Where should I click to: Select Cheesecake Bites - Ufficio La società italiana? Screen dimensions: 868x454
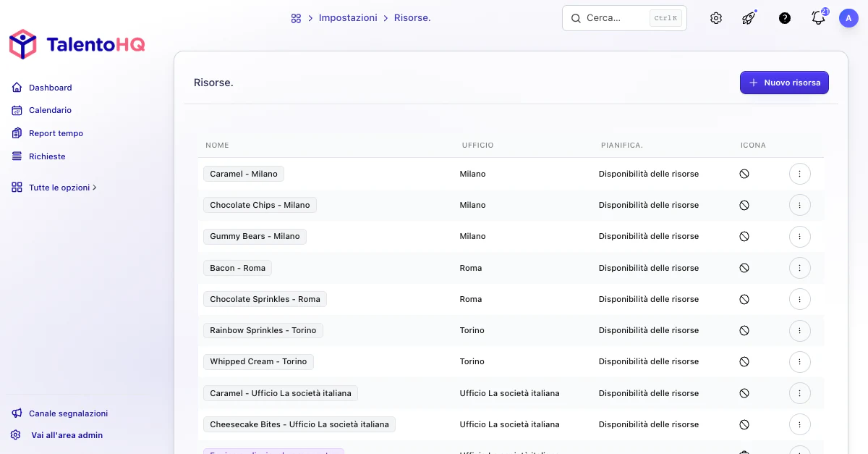point(299,424)
